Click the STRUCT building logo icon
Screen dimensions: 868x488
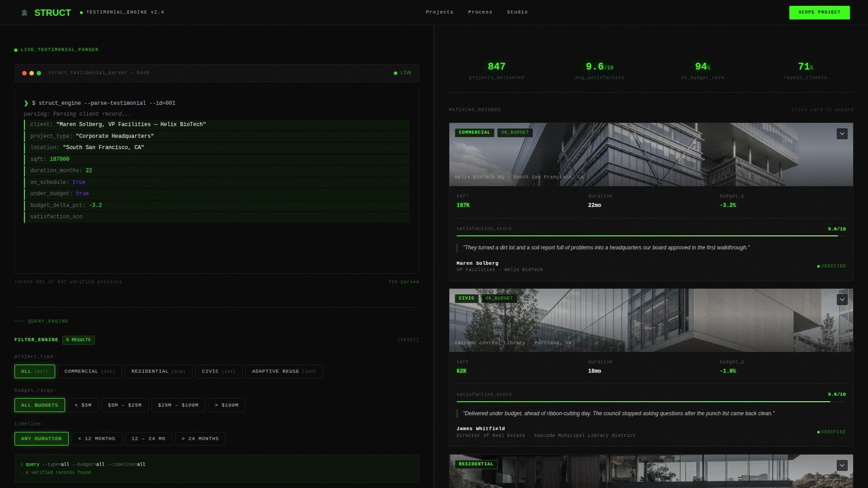(24, 13)
